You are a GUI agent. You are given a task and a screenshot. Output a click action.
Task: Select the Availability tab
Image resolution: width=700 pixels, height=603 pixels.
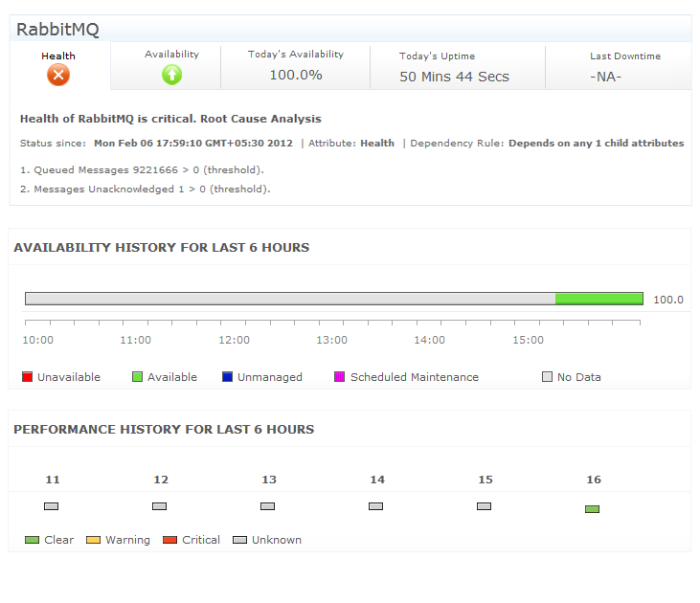tap(166, 66)
